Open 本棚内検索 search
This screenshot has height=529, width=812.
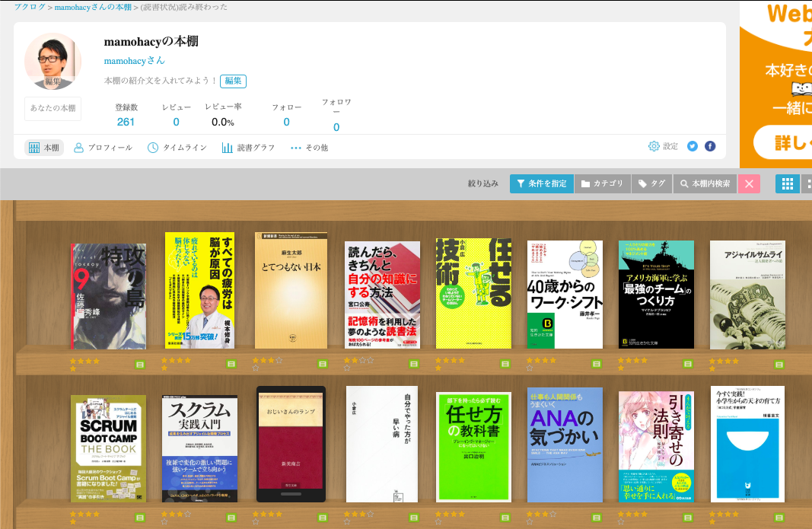point(705,183)
